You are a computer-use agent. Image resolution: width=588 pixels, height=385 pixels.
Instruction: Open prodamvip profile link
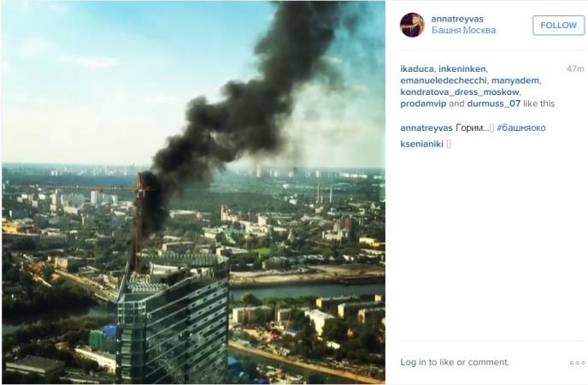[423, 104]
